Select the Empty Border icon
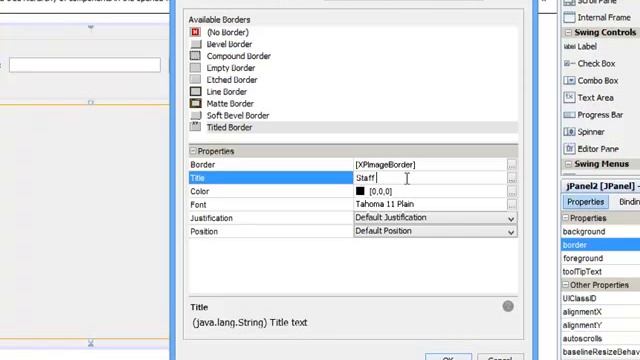 pos(196,67)
